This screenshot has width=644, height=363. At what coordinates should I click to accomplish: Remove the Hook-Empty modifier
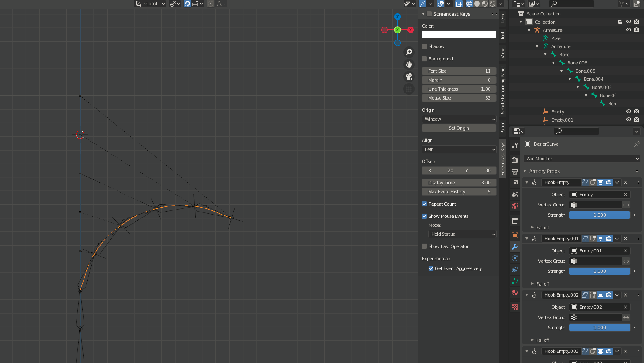(626, 182)
